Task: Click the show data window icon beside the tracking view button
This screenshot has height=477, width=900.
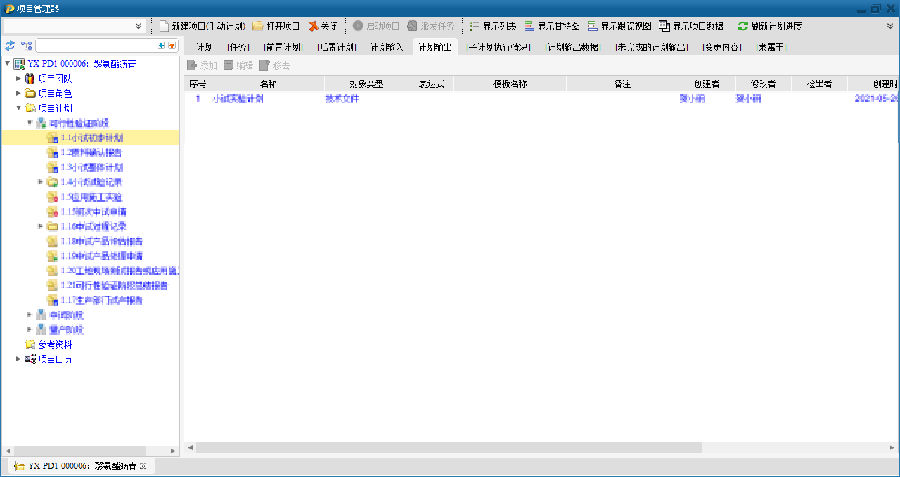Action: click(x=664, y=26)
